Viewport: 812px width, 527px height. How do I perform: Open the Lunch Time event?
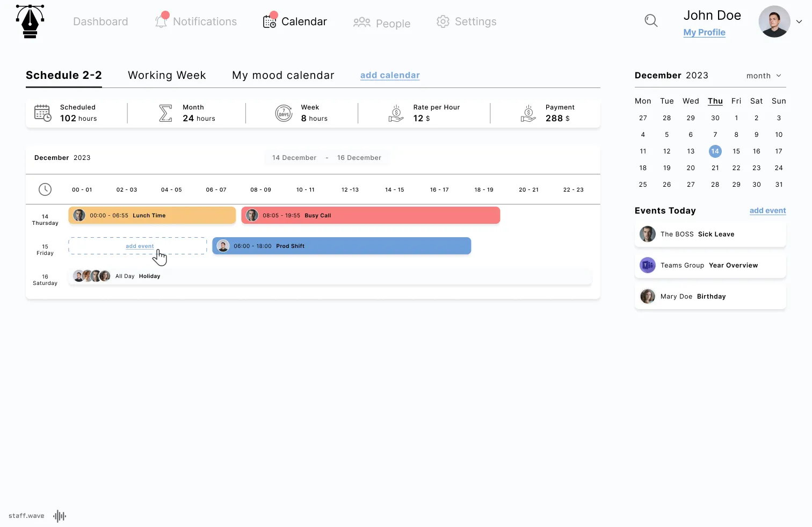tap(152, 215)
